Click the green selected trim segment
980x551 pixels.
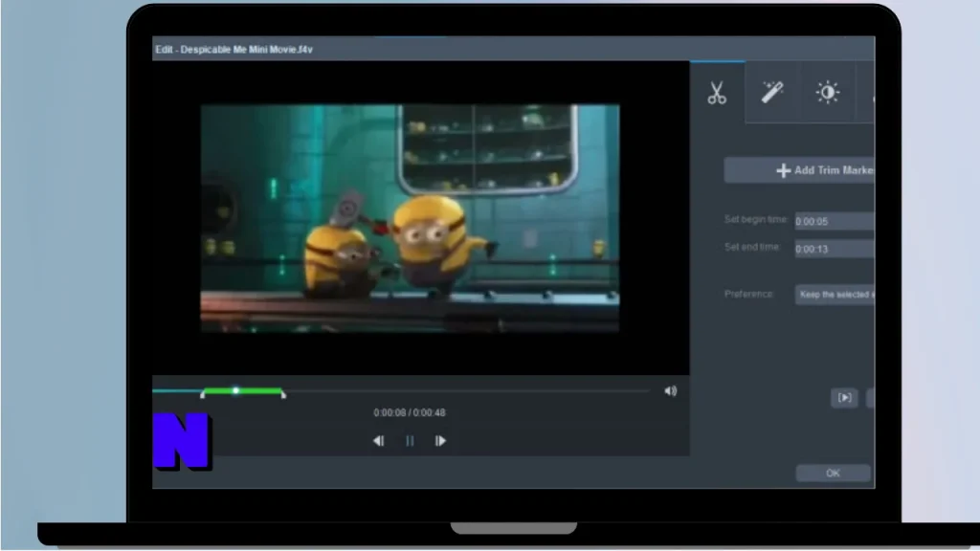point(242,391)
